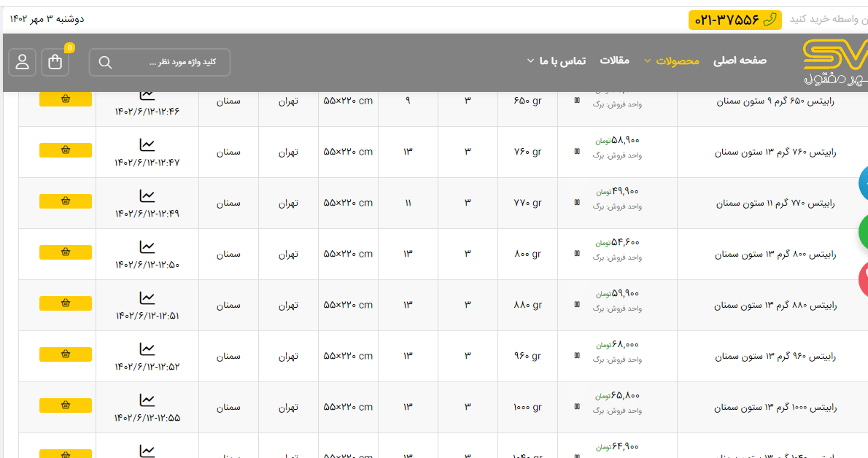Open the shopping bag cart icon

pos(55,62)
